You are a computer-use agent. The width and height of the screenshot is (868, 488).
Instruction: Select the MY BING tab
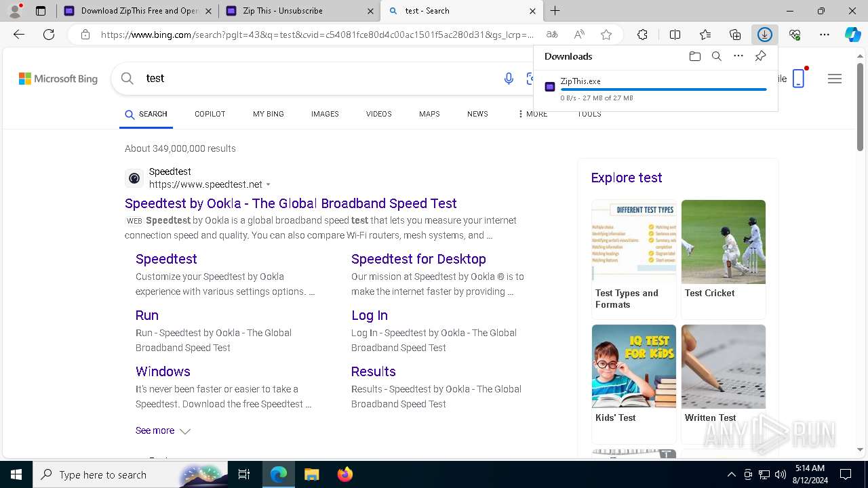[x=269, y=114]
